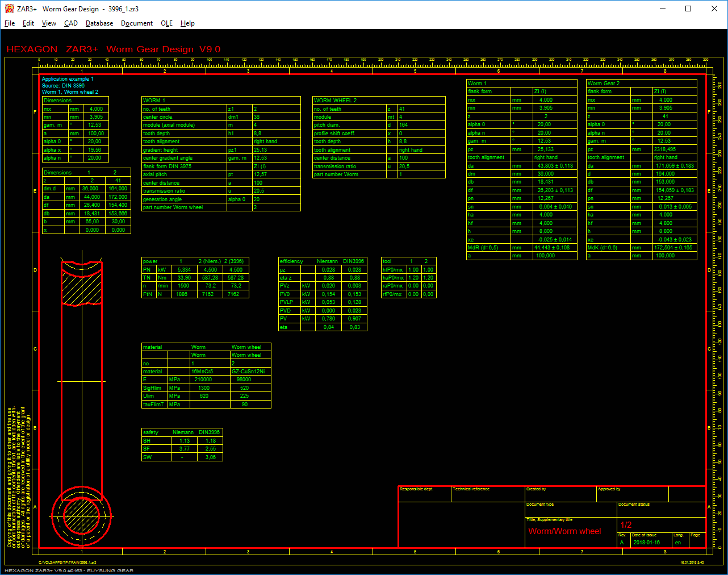Click the 1/2 page number in title block

click(x=626, y=525)
